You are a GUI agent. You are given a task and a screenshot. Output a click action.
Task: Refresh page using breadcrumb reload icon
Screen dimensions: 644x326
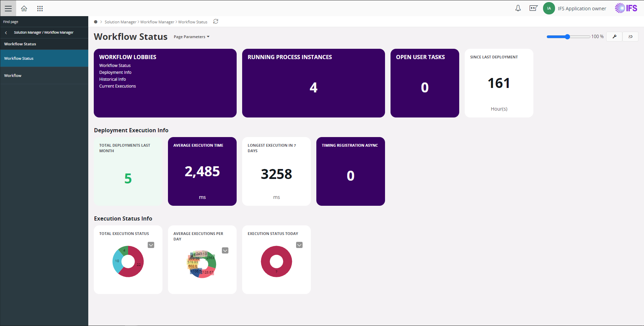tap(216, 22)
